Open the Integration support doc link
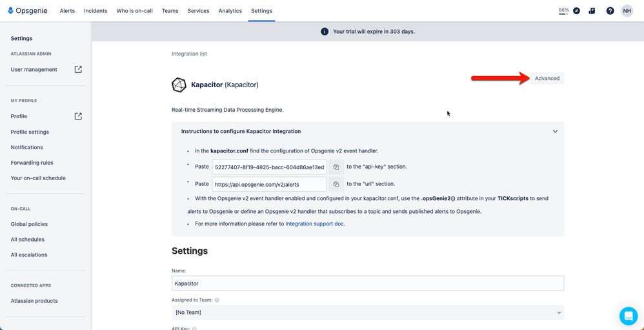Screen dimensions: 644x330 point(315,224)
